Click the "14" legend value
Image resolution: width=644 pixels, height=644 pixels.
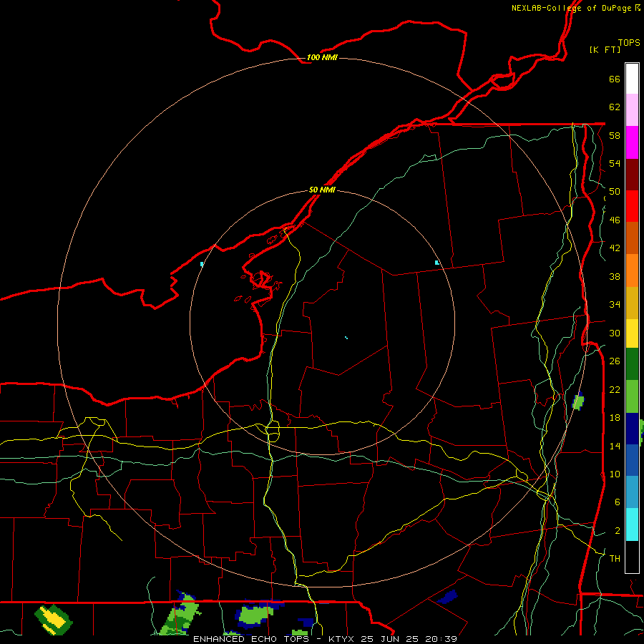(615, 446)
